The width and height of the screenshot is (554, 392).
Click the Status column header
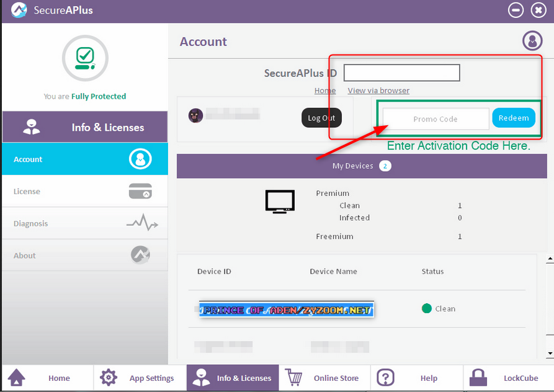432,271
